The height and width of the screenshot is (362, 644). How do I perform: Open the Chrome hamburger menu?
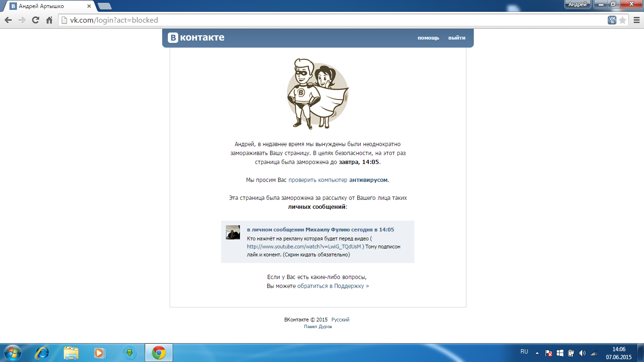click(636, 20)
